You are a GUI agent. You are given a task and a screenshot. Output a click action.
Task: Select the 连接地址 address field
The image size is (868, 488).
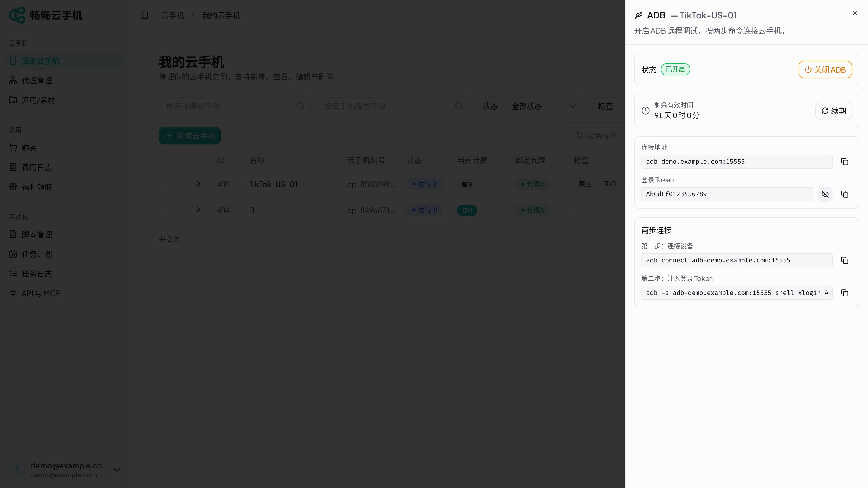tap(737, 162)
